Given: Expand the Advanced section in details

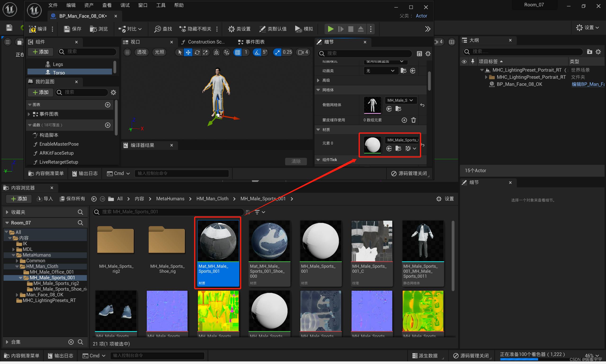Looking at the screenshot, I should pos(318,80).
